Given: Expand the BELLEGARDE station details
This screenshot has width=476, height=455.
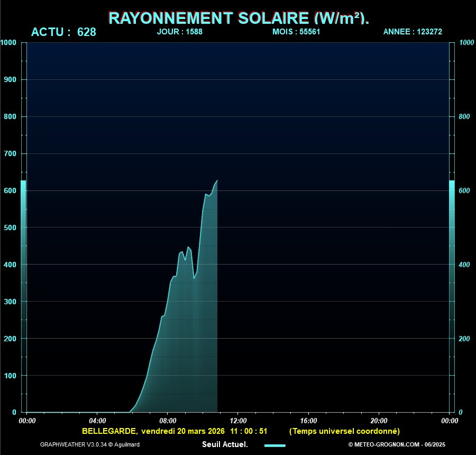Looking at the screenshot, I should (x=106, y=431).
